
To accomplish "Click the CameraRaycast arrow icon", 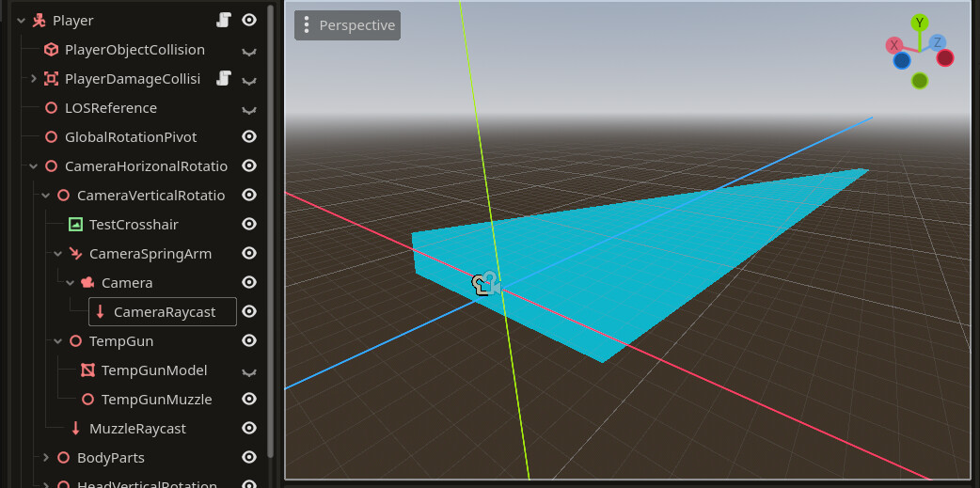I will 100,312.
